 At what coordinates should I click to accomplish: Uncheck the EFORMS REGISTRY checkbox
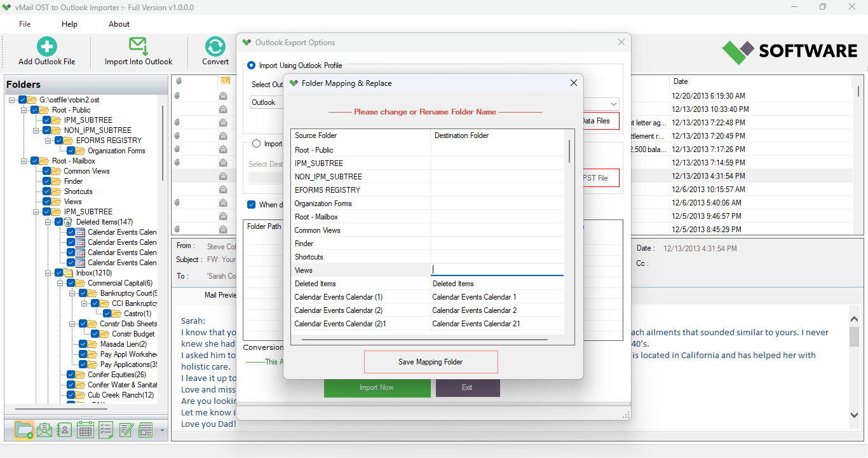(x=59, y=141)
